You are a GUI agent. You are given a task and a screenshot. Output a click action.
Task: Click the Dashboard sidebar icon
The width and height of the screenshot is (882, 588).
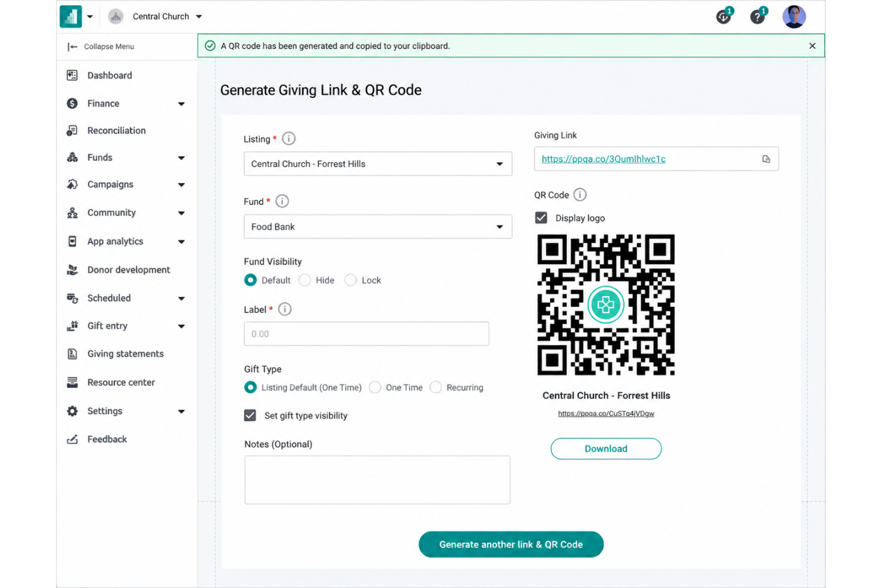tap(72, 75)
